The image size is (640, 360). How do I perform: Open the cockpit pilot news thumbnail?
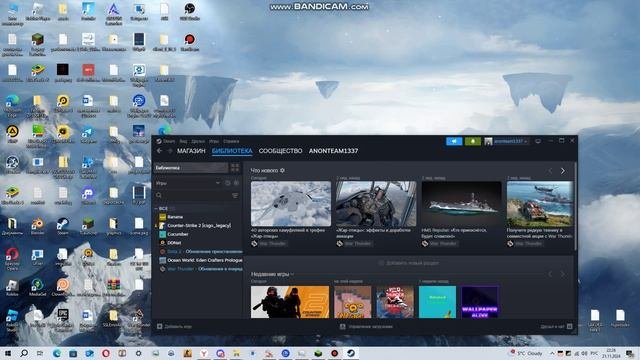pyautogui.click(x=376, y=204)
